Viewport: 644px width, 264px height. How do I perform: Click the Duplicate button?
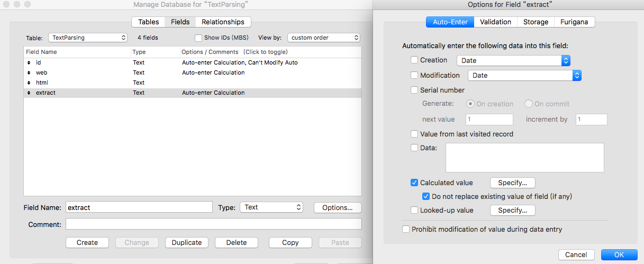[187, 242]
